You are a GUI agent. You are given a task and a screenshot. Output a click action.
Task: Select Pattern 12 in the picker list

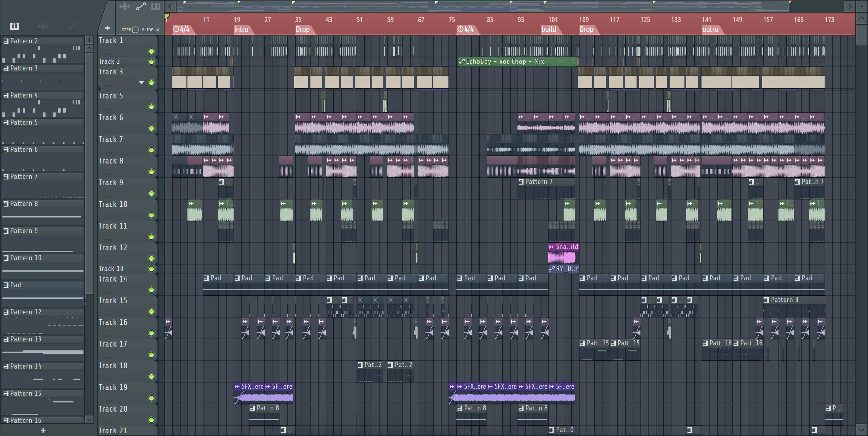[x=43, y=312]
